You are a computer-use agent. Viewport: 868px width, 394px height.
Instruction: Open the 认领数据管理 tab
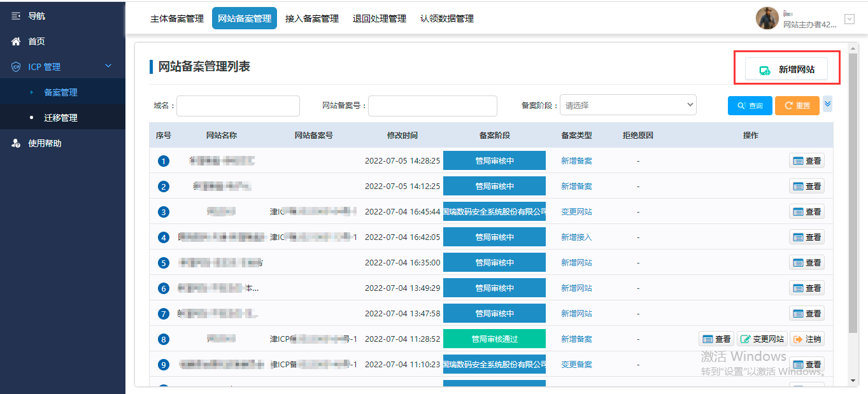coord(446,18)
